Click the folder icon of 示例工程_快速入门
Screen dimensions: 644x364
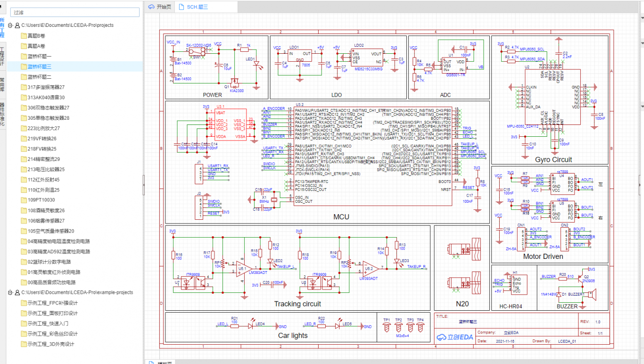24,323
